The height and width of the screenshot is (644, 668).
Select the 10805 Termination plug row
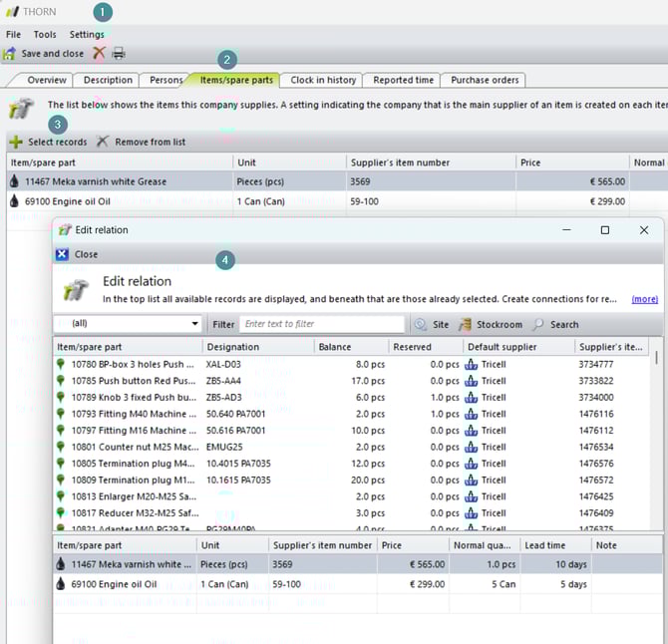352,464
